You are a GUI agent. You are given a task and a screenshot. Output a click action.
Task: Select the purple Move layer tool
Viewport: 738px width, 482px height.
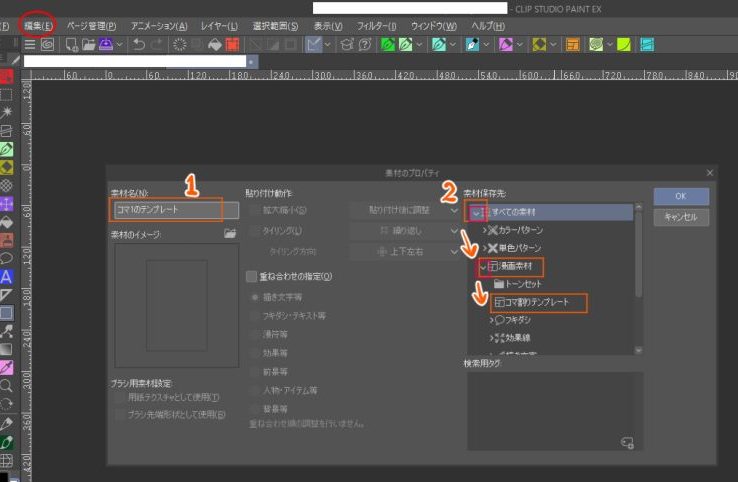point(6,204)
